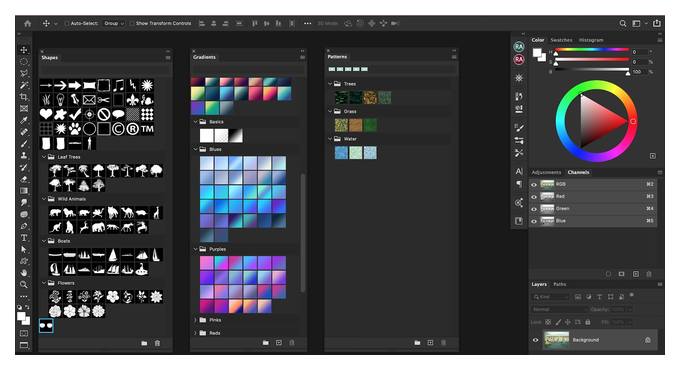Select the first Water pattern thumbnail

341,153
